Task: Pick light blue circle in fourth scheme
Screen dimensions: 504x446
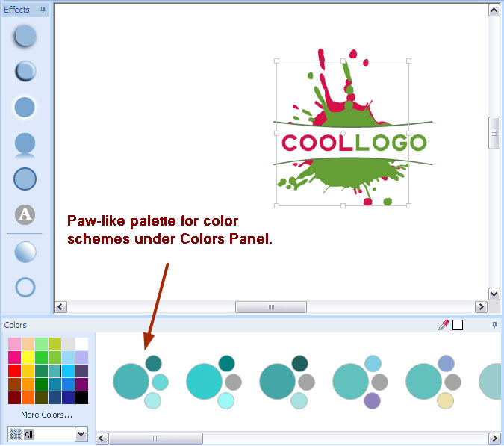Action: pos(373,363)
